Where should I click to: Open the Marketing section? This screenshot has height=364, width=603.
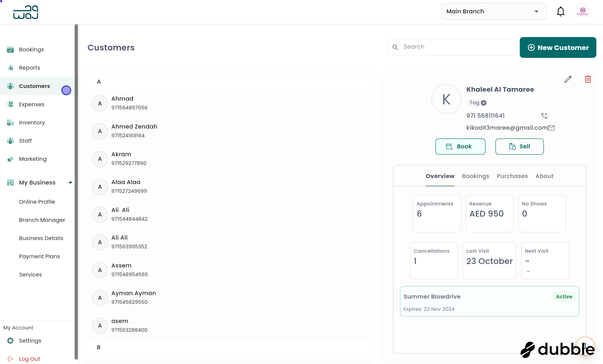[x=32, y=159]
